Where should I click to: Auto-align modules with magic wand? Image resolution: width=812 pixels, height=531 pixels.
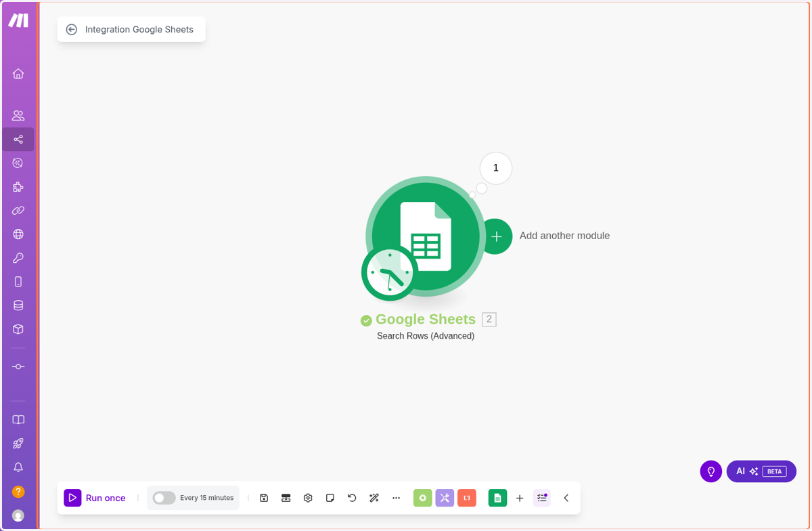coord(374,498)
